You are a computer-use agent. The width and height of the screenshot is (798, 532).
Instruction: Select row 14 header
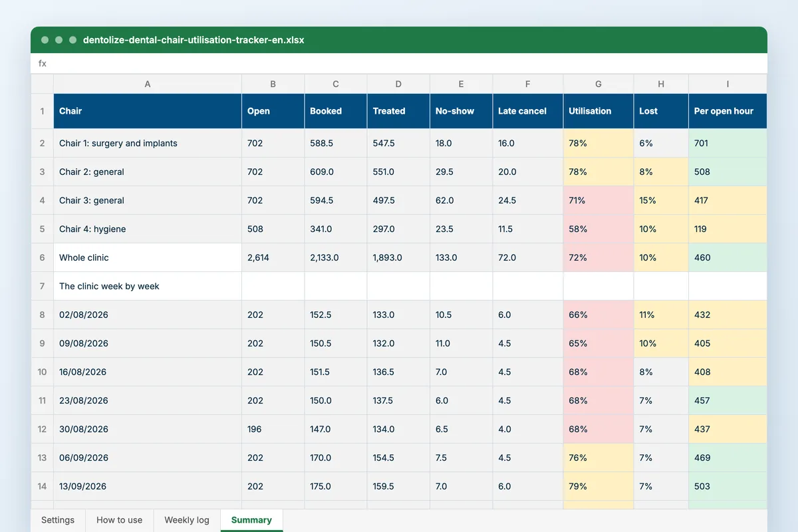pos(42,486)
